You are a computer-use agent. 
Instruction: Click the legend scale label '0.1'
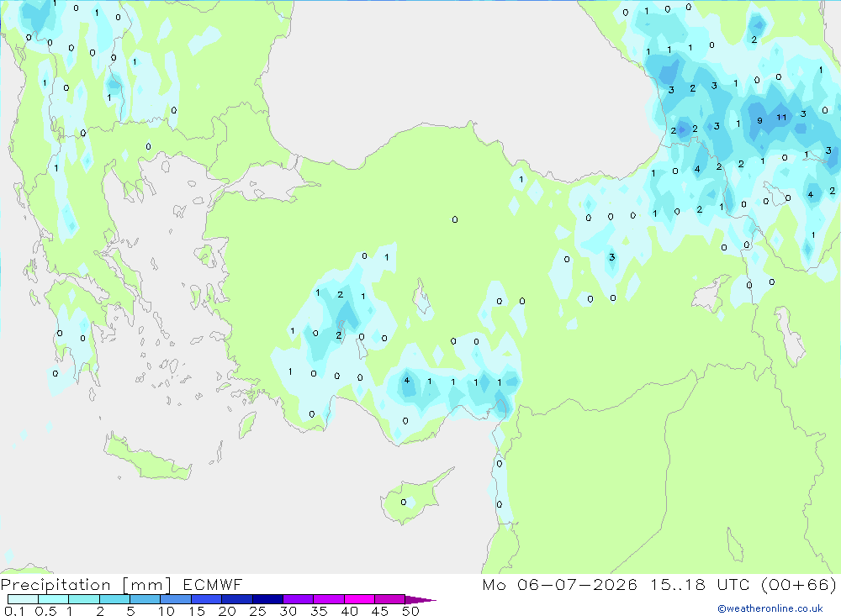14,611
